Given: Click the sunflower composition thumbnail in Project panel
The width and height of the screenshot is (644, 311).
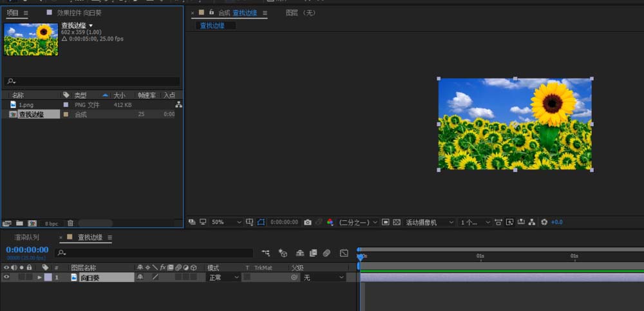Looking at the screenshot, I should tap(31, 39).
